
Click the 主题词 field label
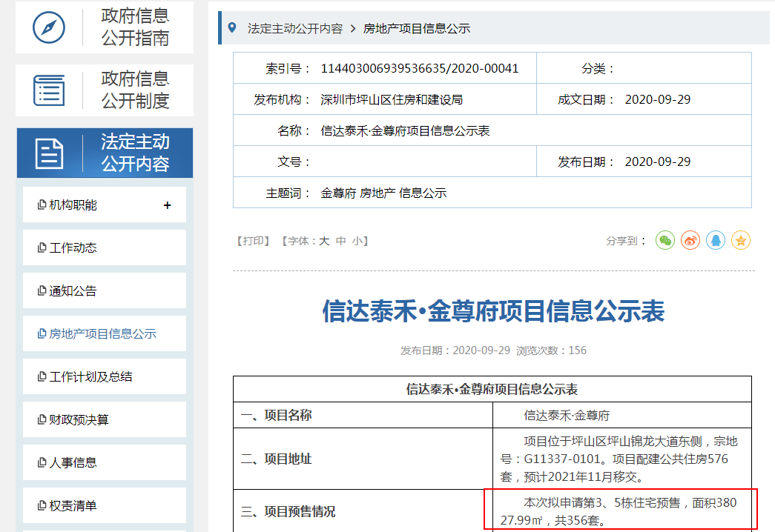(288, 193)
